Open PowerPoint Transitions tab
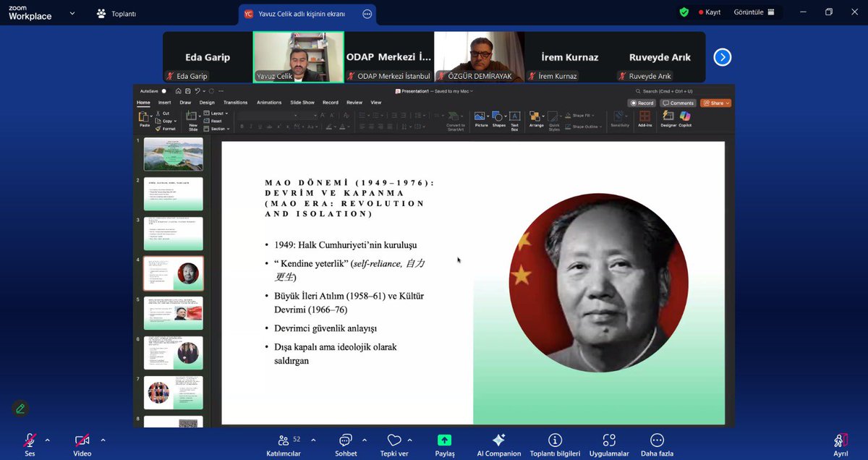Screen dimensions: 868x460 pyautogui.click(x=236, y=103)
